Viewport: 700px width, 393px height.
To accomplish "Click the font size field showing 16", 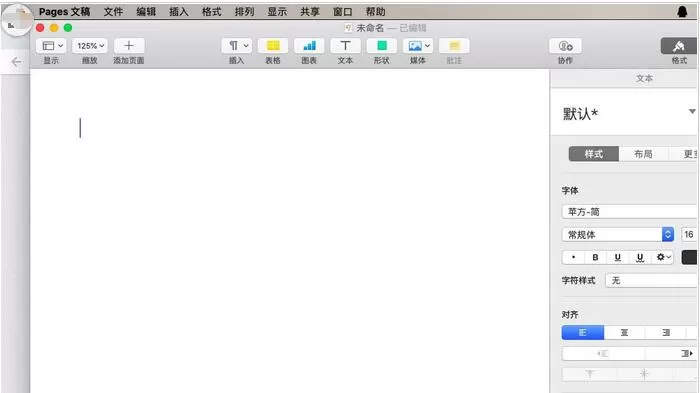I will coord(689,234).
